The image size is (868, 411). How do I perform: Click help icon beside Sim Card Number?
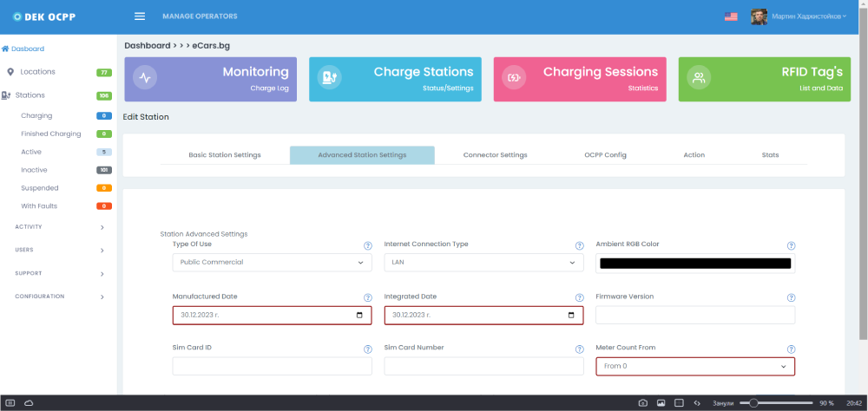click(x=580, y=349)
